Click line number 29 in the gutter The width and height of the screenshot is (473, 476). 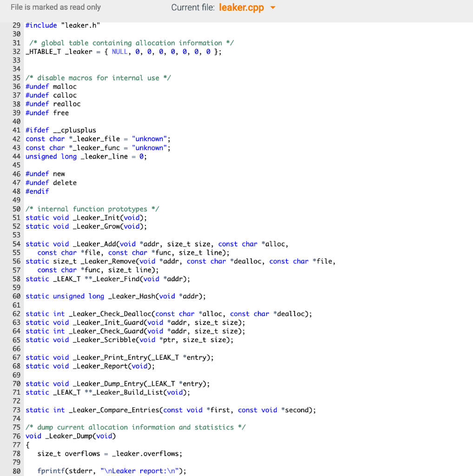point(17,25)
